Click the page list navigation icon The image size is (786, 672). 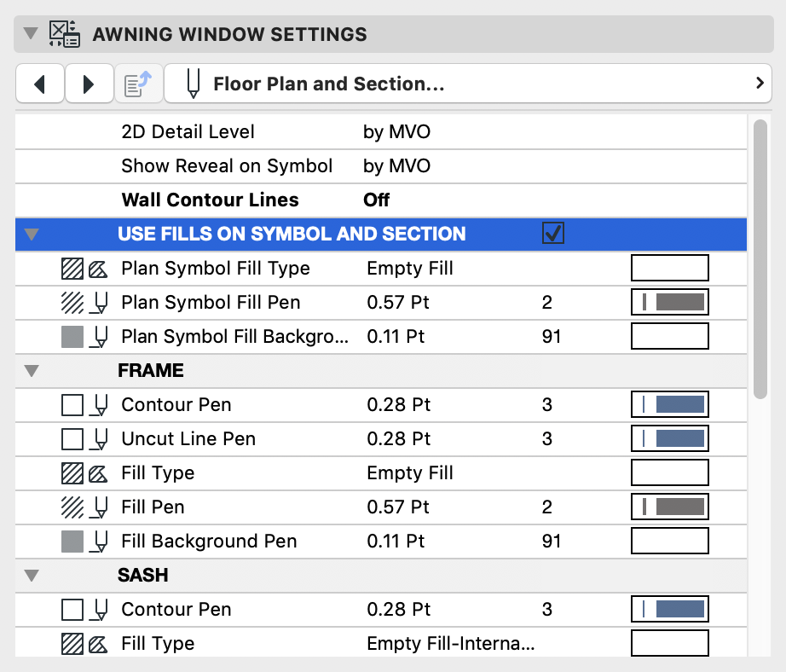pyautogui.click(x=137, y=84)
